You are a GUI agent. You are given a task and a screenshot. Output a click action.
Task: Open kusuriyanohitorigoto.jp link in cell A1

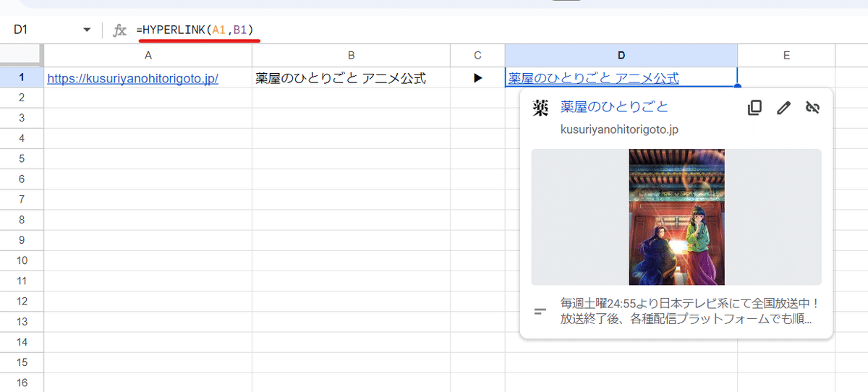pos(133,78)
